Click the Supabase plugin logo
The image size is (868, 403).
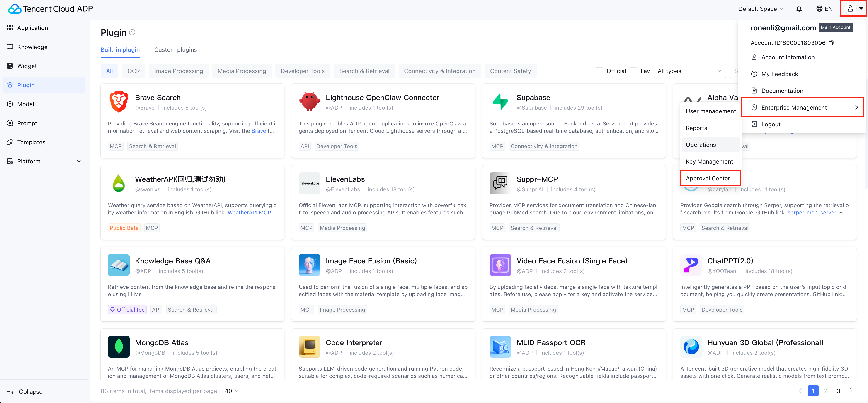[500, 101]
